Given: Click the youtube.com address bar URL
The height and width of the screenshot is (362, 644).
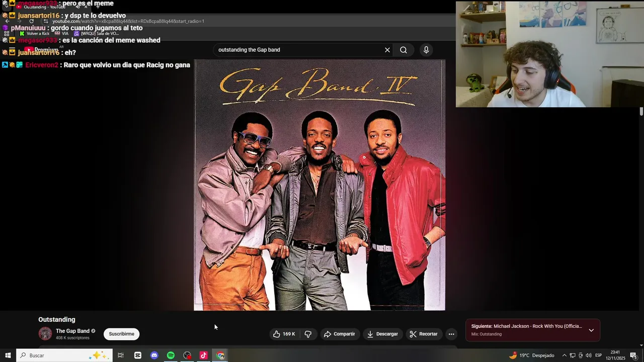Looking at the screenshot, I should click(128, 21).
